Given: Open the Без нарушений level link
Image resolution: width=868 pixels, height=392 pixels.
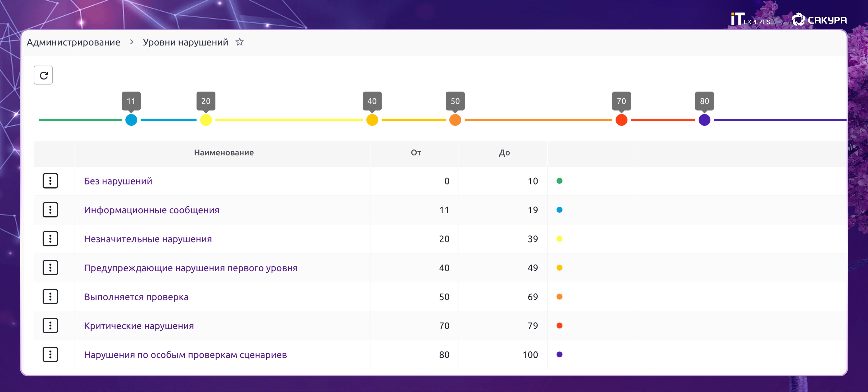Looking at the screenshot, I should pos(118,181).
